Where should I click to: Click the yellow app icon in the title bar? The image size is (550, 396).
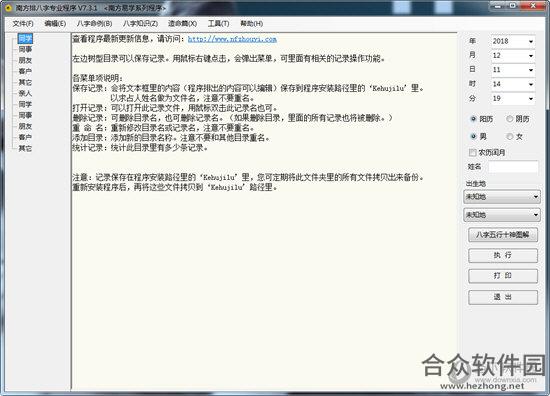point(8,7)
